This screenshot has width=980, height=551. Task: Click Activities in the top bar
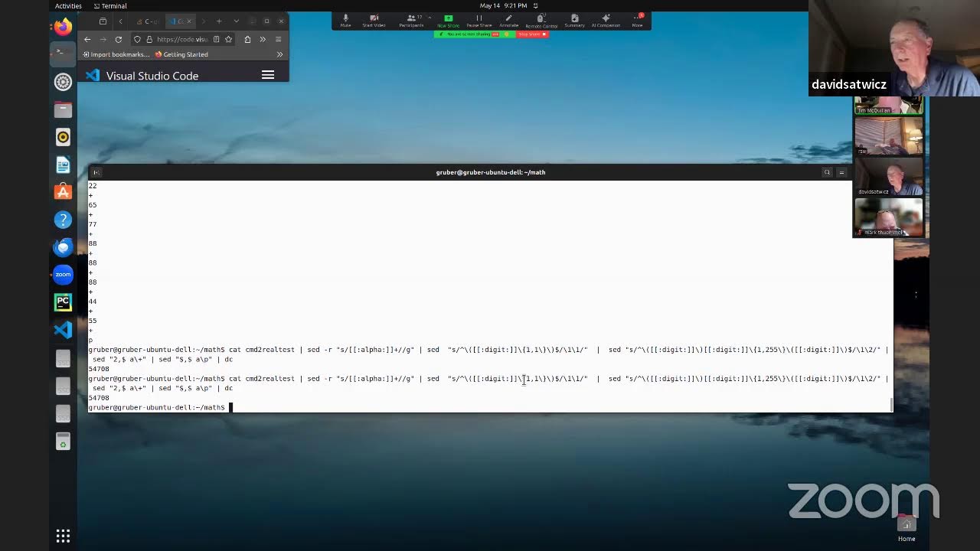click(68, 6)
